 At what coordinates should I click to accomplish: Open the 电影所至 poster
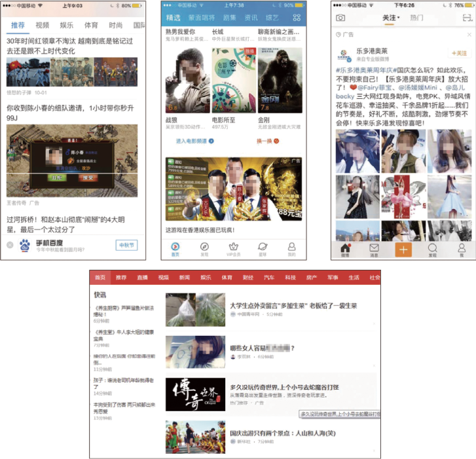point(234,81)
